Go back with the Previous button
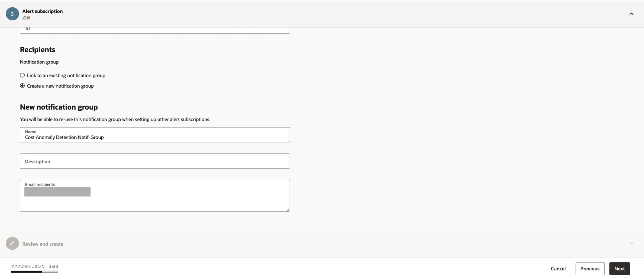Viewport: 644px width, 279px height. [x=590, y=269]
